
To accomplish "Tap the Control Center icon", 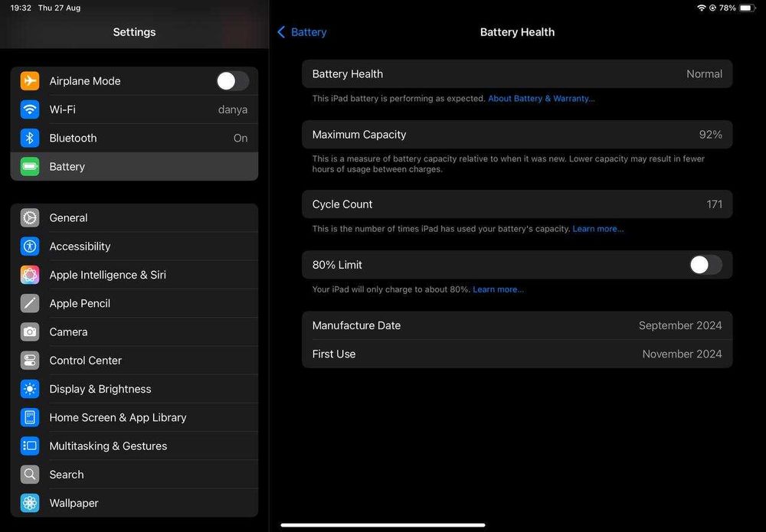I will 30,361.
